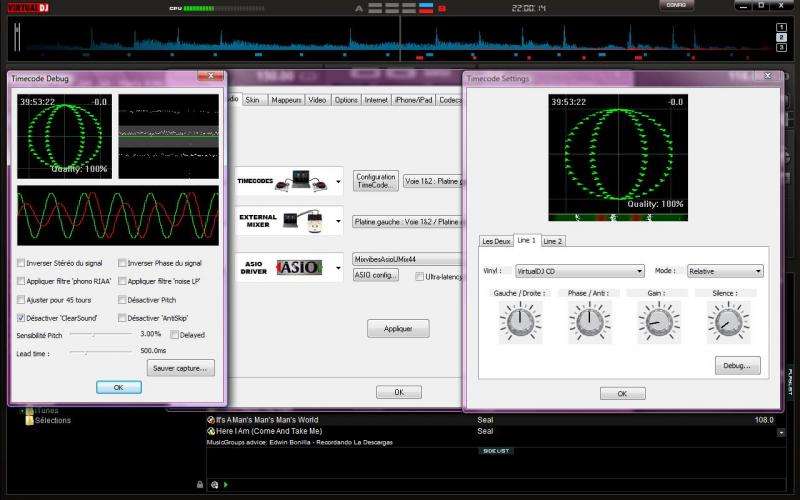Click OK in Timecode Debug dialog
The width and height of the screenshot is (800, 500).
point(118,387)
